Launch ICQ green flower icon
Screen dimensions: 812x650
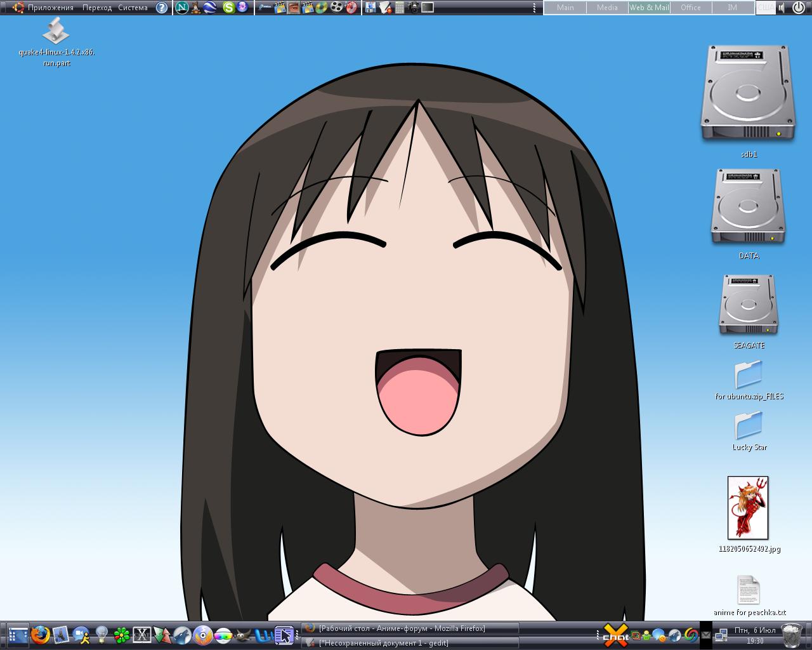[x=122, y=635]
